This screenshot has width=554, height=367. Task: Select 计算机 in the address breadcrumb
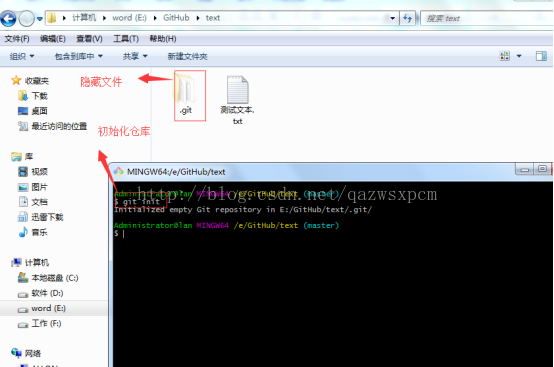point(84,18)
